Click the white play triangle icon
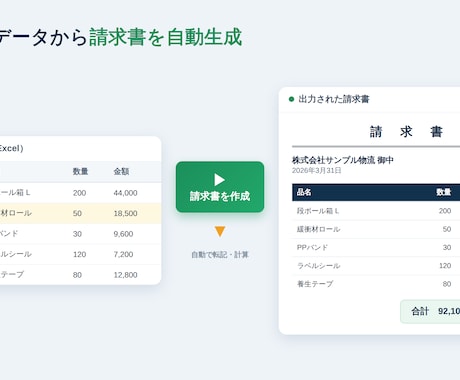Viewport: 460px width, 380px height. click(x=219, y=180)
